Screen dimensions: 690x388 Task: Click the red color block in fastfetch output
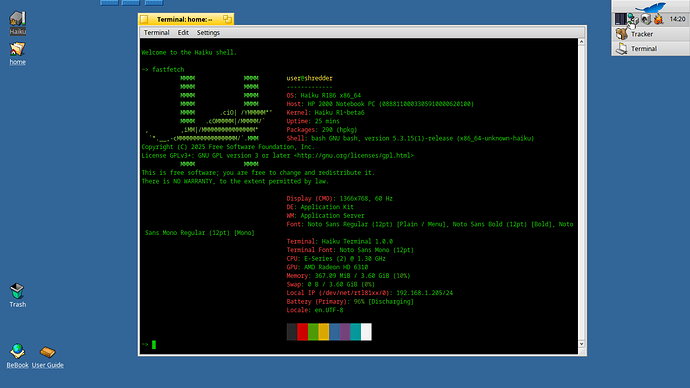tap(302, 332)
